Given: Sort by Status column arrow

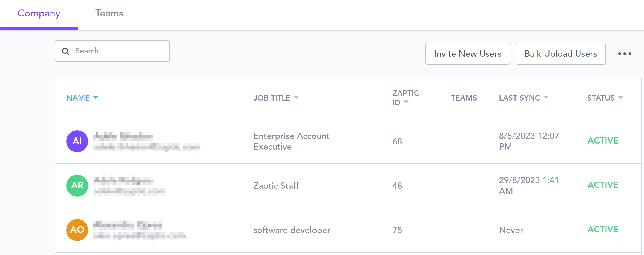Looking at the screenshot, I should 621,98.
